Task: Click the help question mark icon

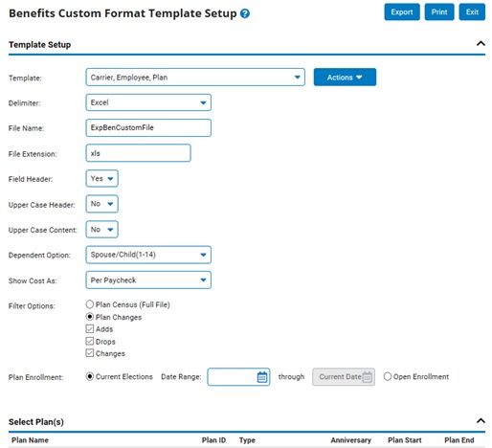Action: pos(245,13)
